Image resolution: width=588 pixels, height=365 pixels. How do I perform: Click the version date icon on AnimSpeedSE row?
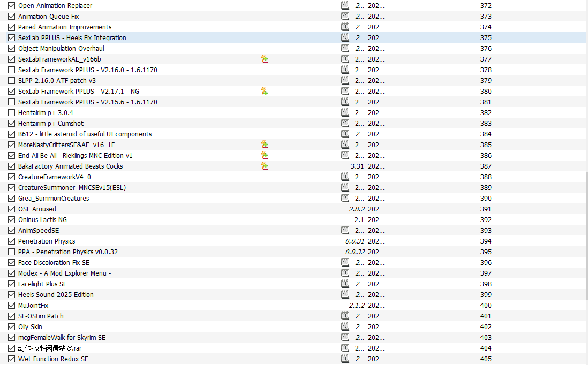pos(345,230)
